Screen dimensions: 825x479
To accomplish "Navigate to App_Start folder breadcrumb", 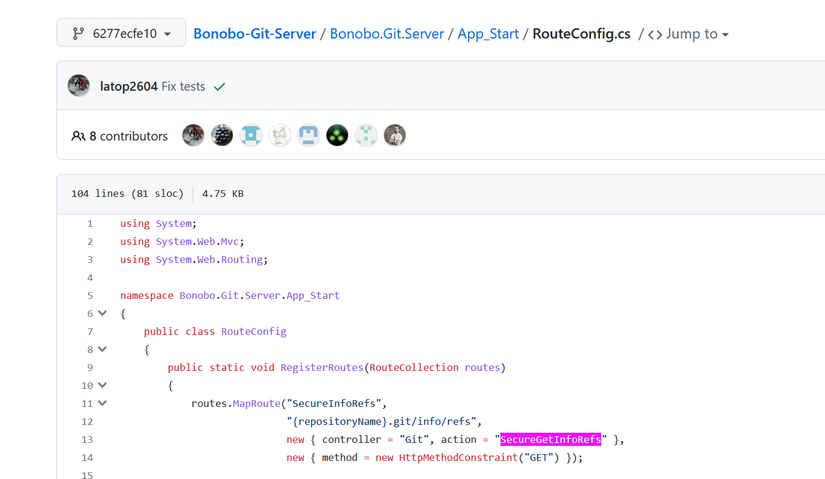I will tap(488, 34).
